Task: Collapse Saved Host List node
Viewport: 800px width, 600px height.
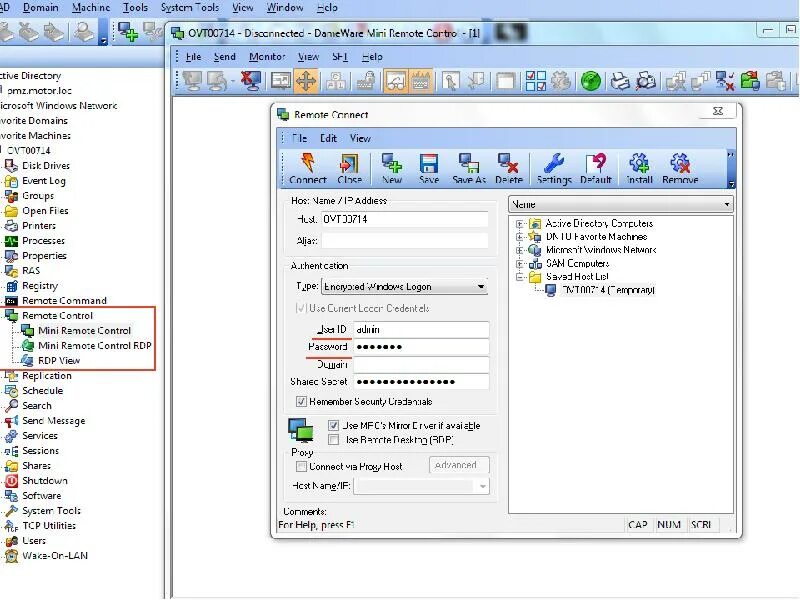Action: click(x=519, y=277)
